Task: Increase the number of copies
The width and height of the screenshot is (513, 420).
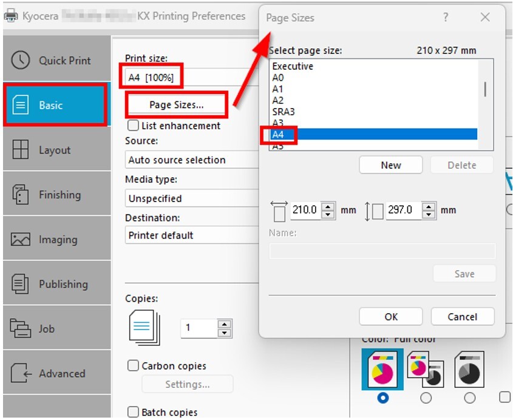Action: click(x=225, y=324)
